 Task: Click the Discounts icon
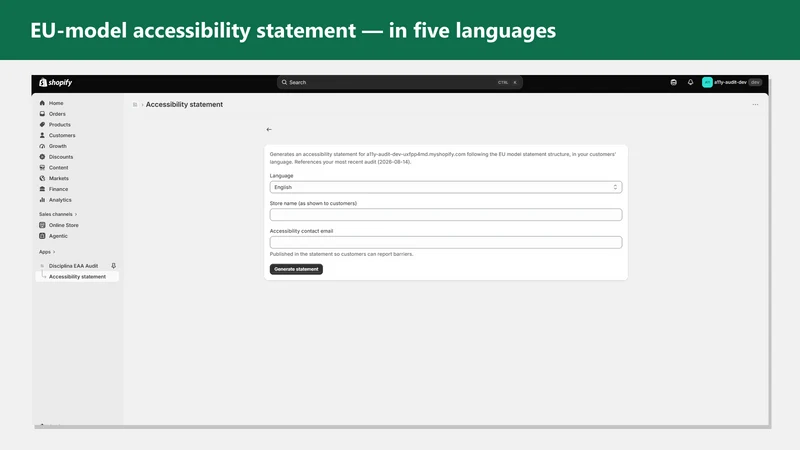coord(42,157)
